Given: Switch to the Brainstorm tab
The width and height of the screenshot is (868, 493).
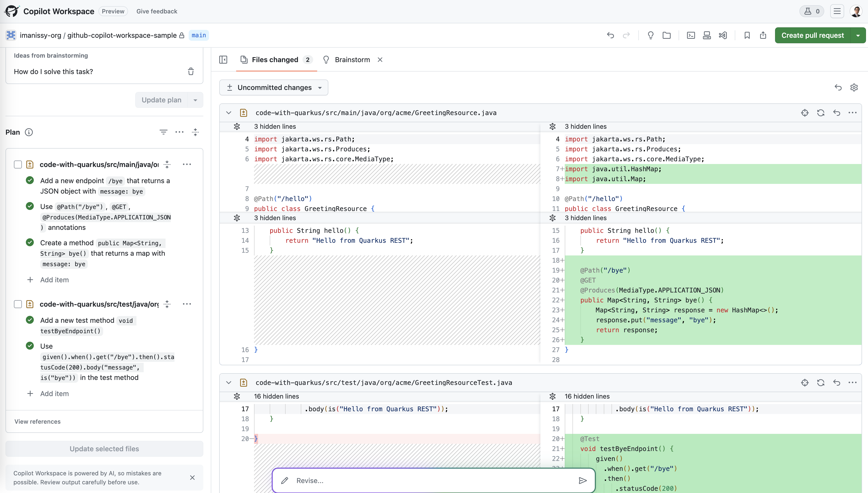Looking at the screenshot, I should 352,60.
